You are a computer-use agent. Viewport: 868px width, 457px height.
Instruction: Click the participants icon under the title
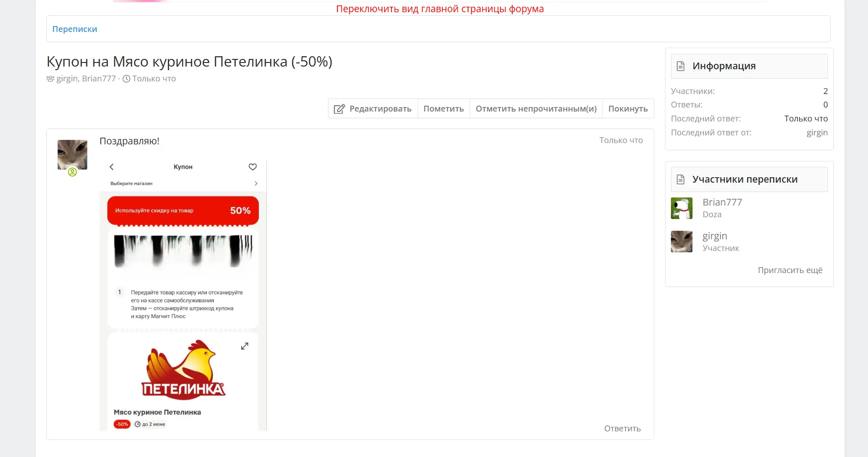(x=50, y=79)
